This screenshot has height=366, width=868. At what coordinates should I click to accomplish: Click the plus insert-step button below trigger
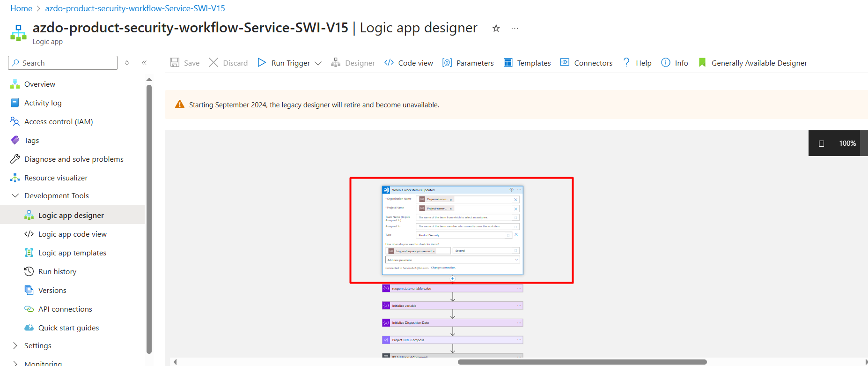click(452, 279)
